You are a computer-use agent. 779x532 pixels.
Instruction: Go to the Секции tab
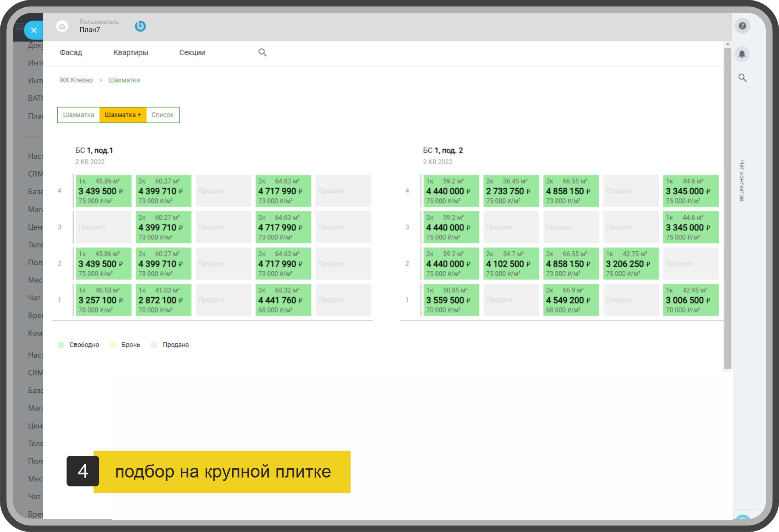pyautogui.click(x=192, y=53)
